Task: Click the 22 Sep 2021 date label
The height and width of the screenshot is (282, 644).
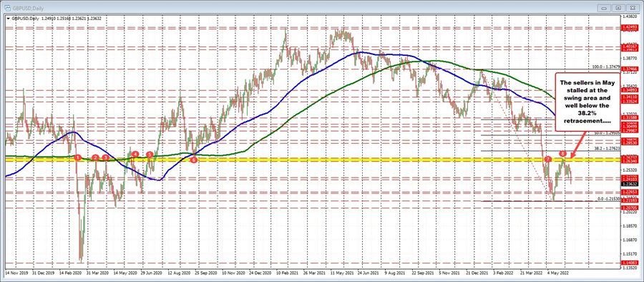Action: (x=423, y=272)
